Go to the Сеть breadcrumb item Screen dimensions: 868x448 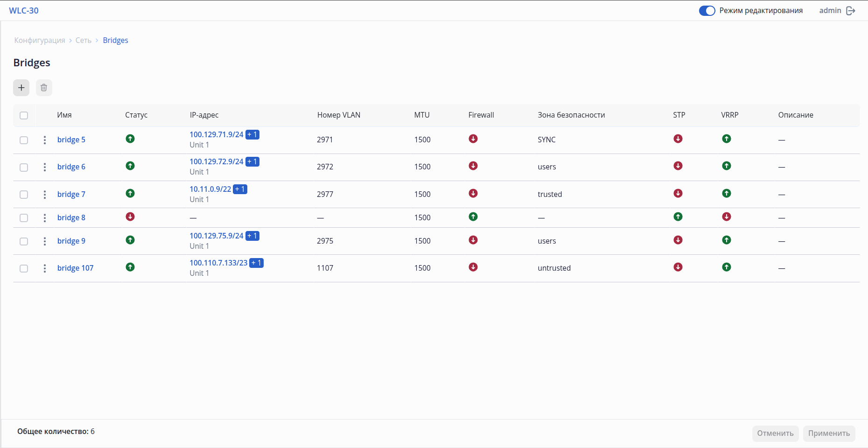(84, 41)
